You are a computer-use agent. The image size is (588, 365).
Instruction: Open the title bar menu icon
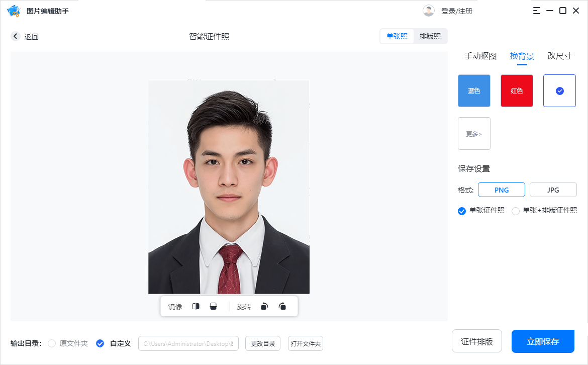tap(537, 11)
